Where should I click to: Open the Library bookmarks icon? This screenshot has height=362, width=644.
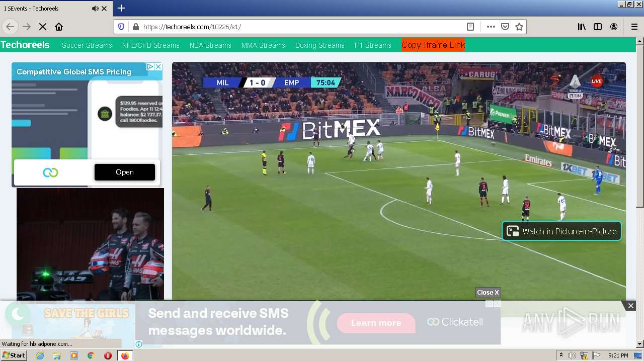(582, 27)
